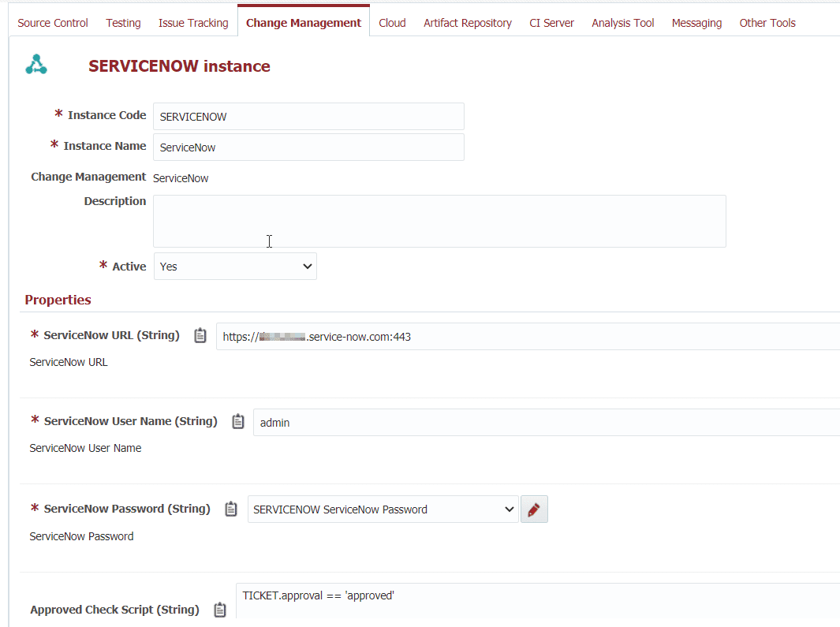Open the Issue Tracking tab

(x=193, y=23)
